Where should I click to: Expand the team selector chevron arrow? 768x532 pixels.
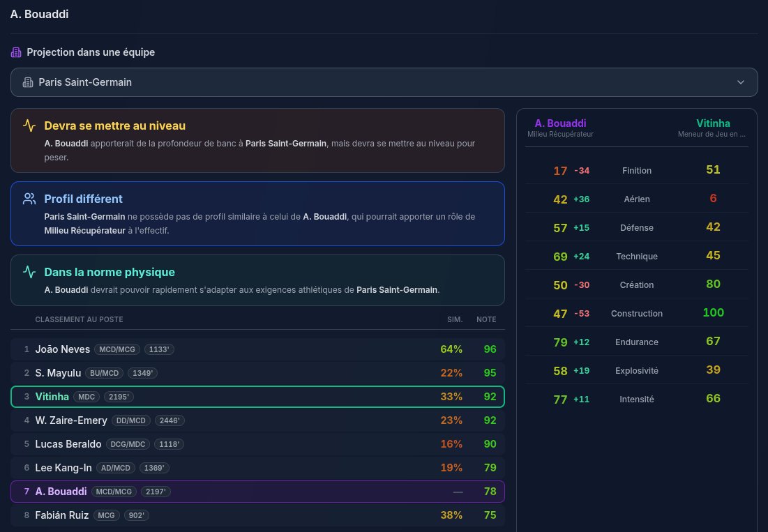tap(741, 82)
